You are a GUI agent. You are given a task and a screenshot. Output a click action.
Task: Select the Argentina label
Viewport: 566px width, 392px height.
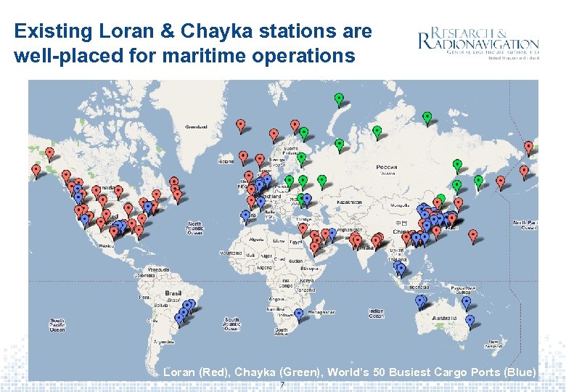[x=164, y=342]
